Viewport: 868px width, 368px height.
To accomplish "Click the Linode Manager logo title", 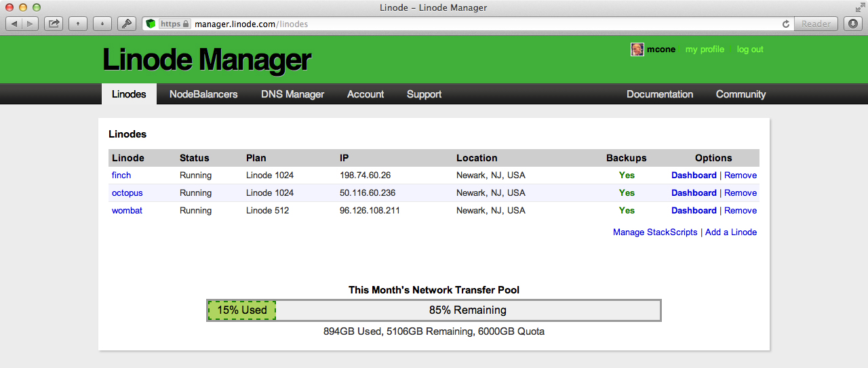I will coord(207,60).
